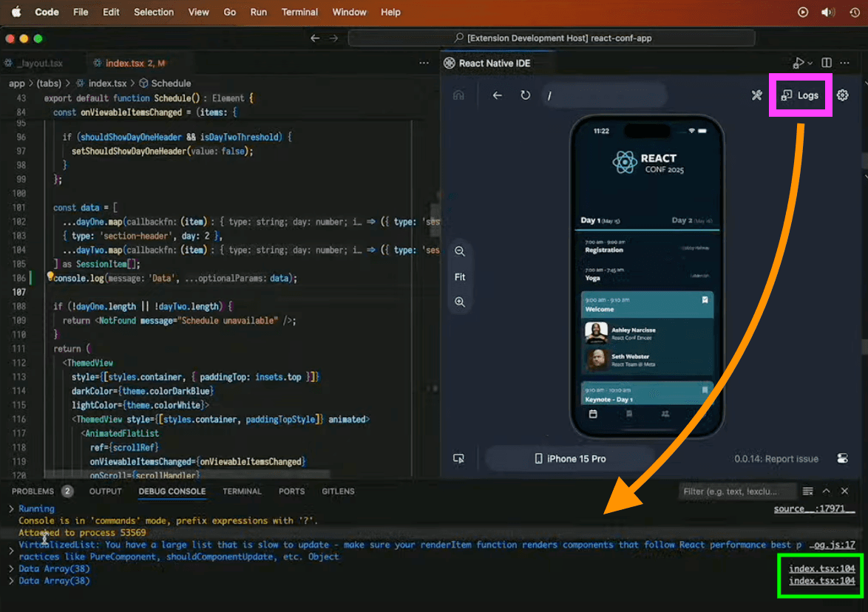
Task: Toggle Fit view for the device preview
Action: pyautogui.click(x=460, y=276)
